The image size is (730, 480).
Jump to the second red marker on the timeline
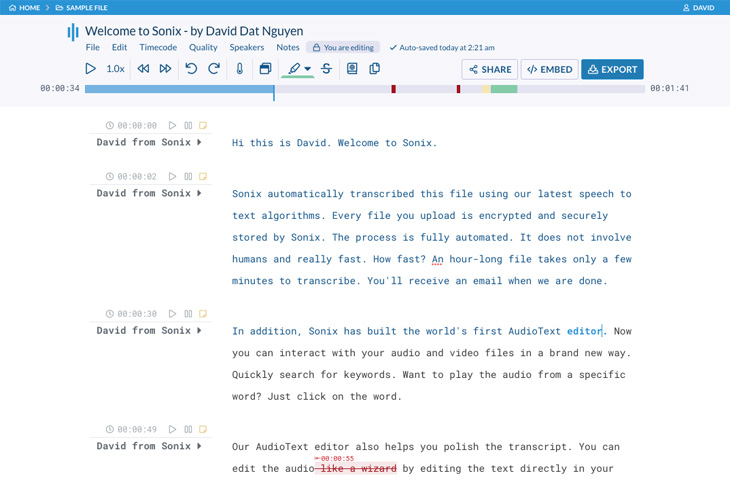[x=459, y=89]
